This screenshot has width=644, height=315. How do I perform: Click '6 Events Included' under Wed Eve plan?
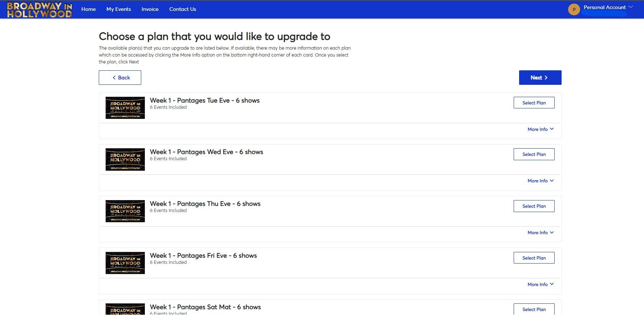tap(168, 159)
